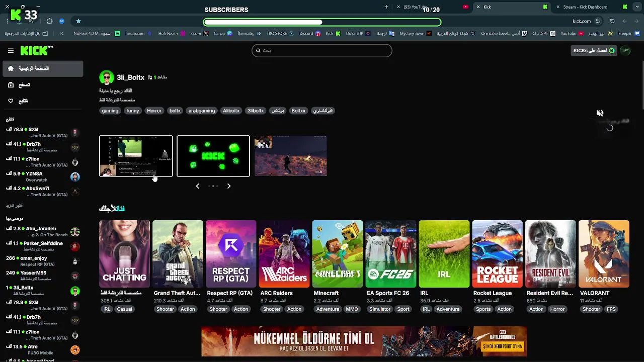644x362 pixels.
Task: Open YZNSA channel in sidebar
Action: tap(43, 176)
